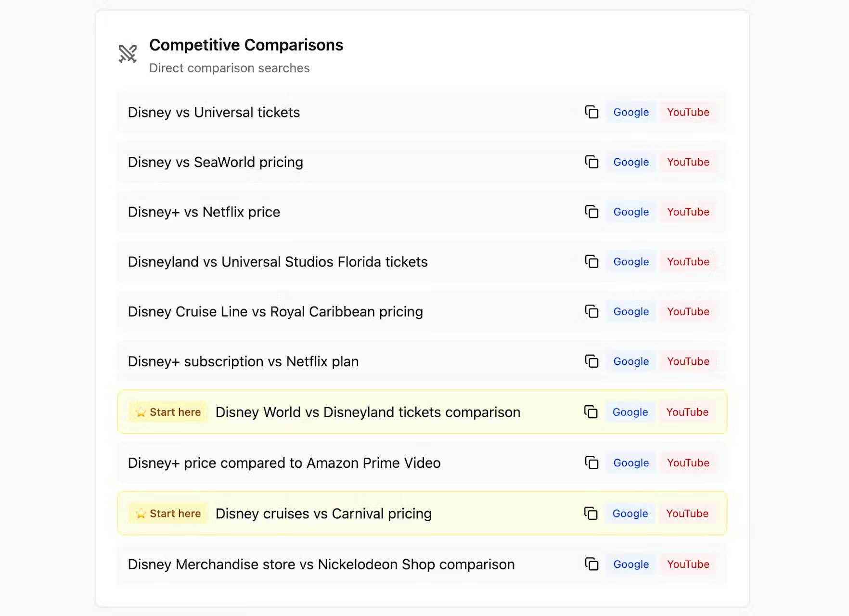This screenshot has width=849, height=616.
Task: Copy the 'Disney cruises vs Carnival pricing' query
Action: [x=591, y=513]
